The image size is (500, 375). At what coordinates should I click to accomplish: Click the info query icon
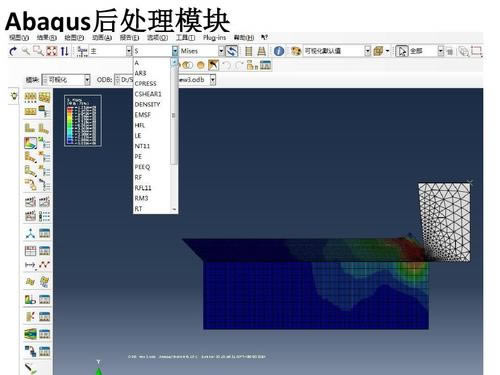click(x=279, y=51)
